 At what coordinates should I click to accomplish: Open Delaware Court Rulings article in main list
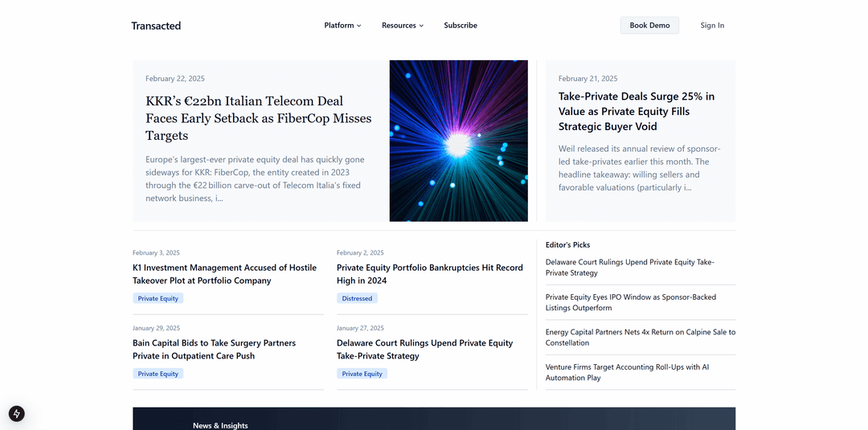(x=424, y=349)
